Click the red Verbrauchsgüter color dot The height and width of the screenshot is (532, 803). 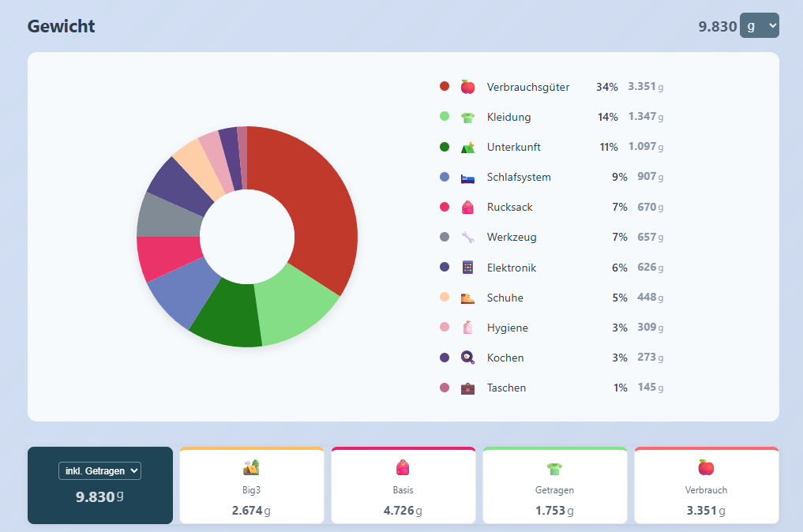pyautogui.click(x=445, y=86)
